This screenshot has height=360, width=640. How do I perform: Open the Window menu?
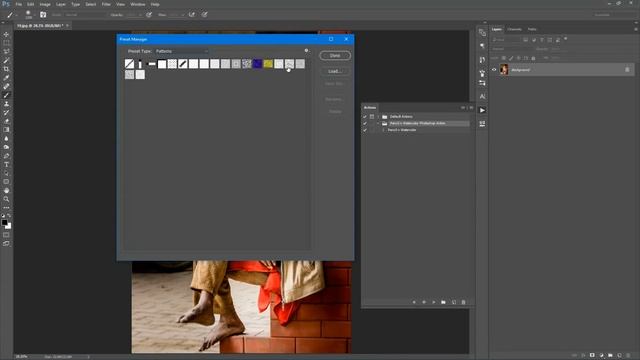click(138, 4)
